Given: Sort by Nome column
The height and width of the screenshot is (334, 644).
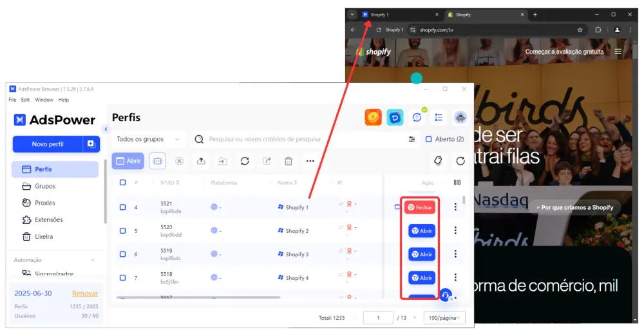Looking at the screenshot, I should click(x=287, y=183).
